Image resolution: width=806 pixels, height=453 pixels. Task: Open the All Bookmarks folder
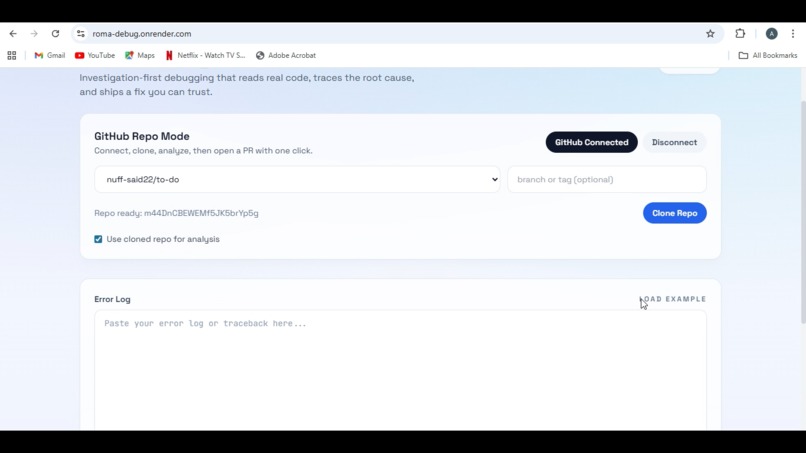(768, 56)
